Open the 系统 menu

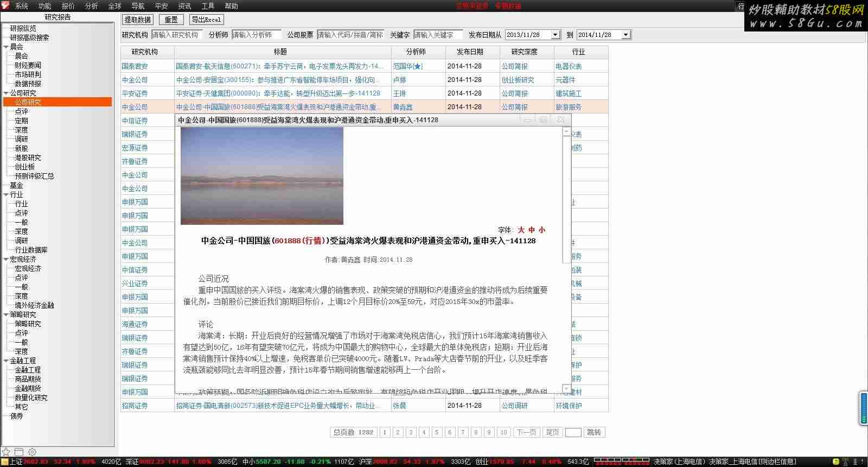tap(22, 6)
